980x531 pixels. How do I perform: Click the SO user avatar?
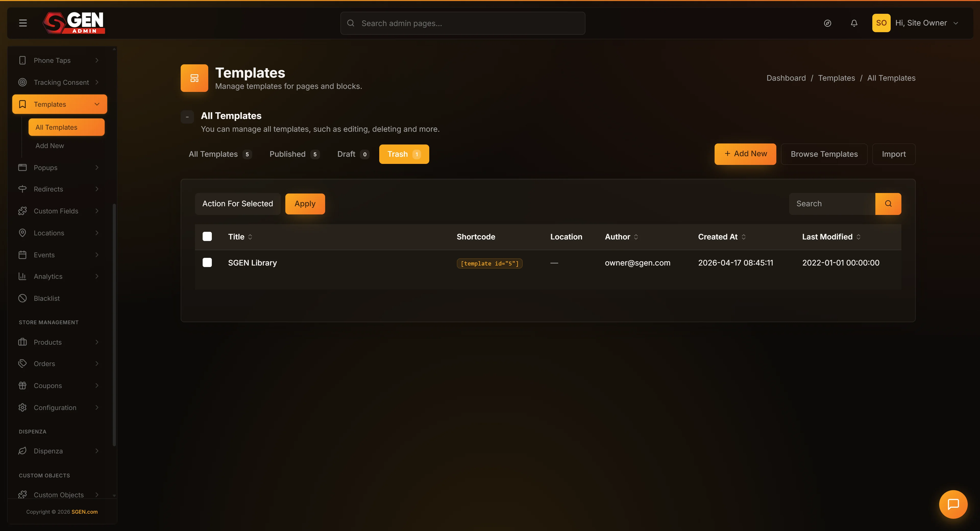[x=881, y=23]
